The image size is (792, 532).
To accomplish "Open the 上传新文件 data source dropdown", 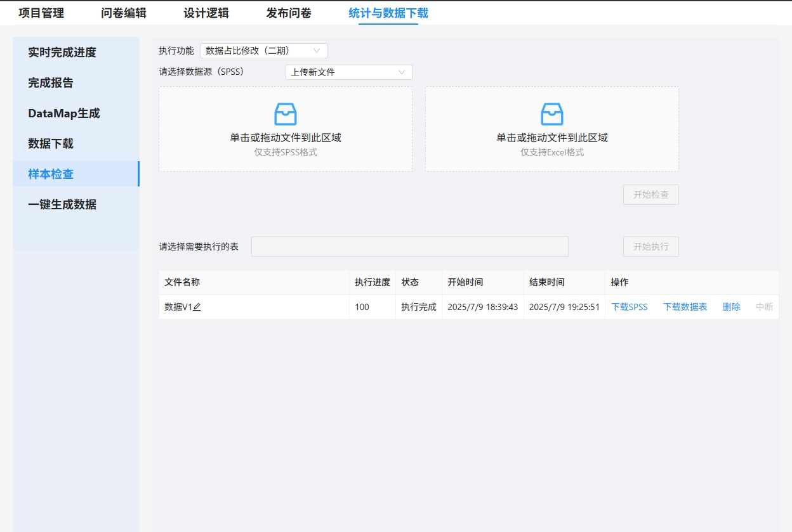I will point(349,72).
